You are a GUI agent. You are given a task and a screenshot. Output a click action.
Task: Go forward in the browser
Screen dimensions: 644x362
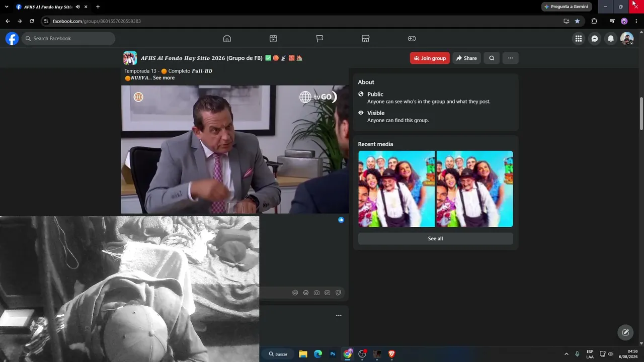20,21
